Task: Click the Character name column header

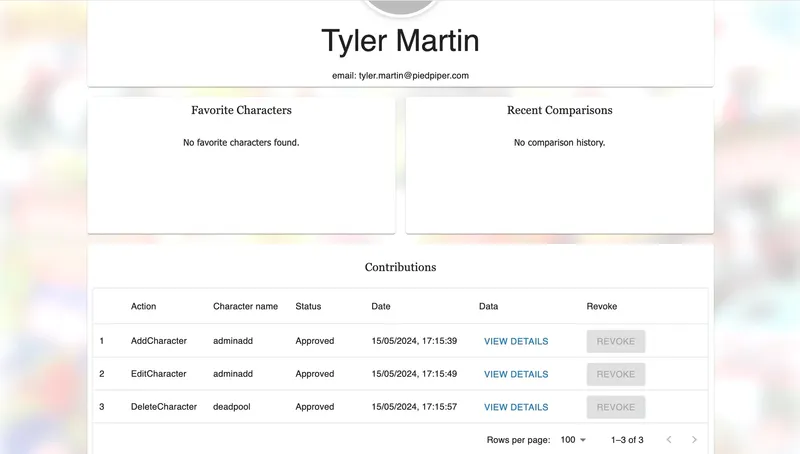Action: [x=245, y=306]
